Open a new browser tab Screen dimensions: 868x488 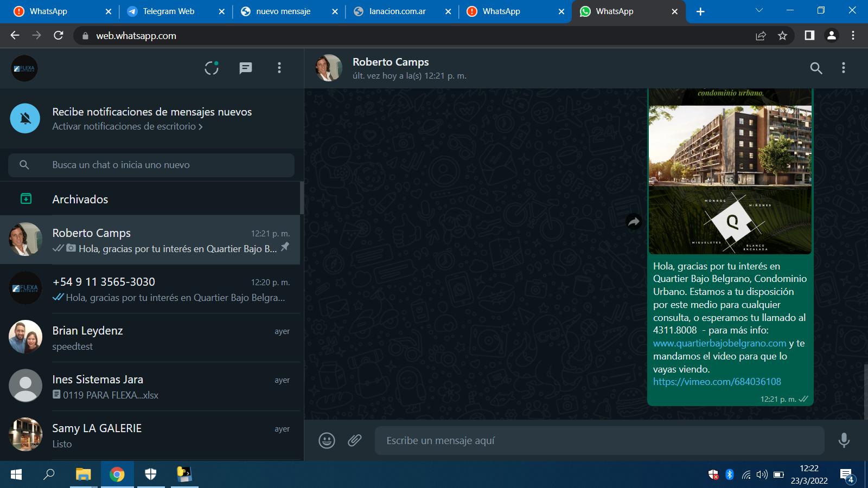click(700, 11)
